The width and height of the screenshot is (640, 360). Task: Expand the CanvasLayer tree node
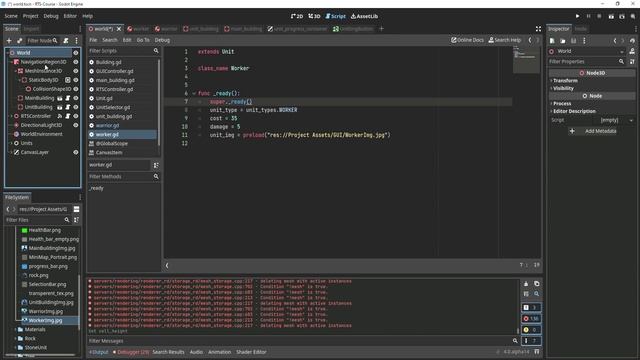click(11, 152)
